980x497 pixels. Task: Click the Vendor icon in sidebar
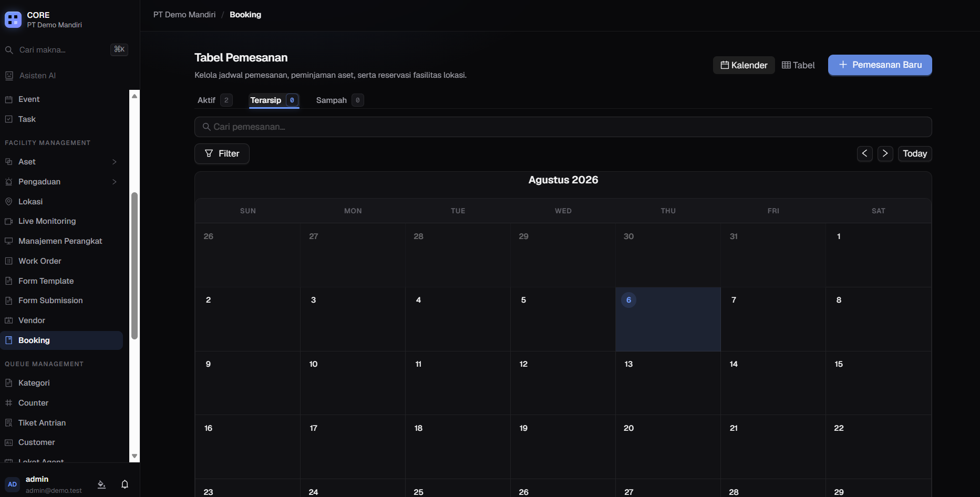click(x=9, y=320)
